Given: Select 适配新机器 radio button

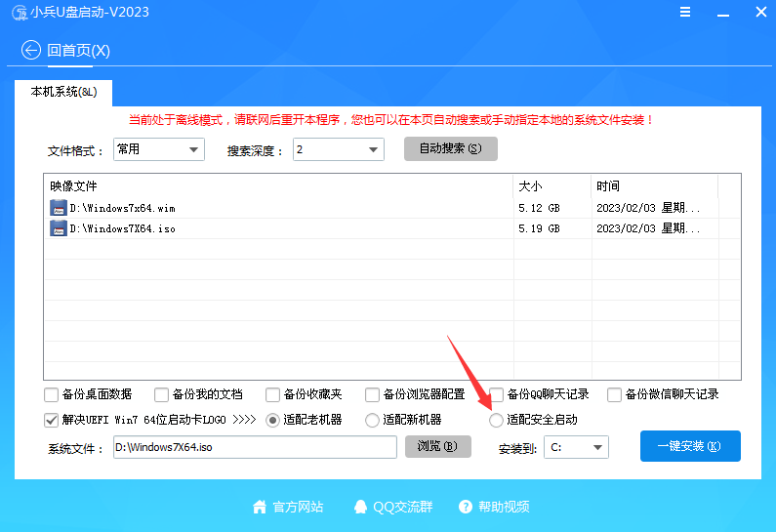Looking at the screenshot, I should click(x=372, y=420).
